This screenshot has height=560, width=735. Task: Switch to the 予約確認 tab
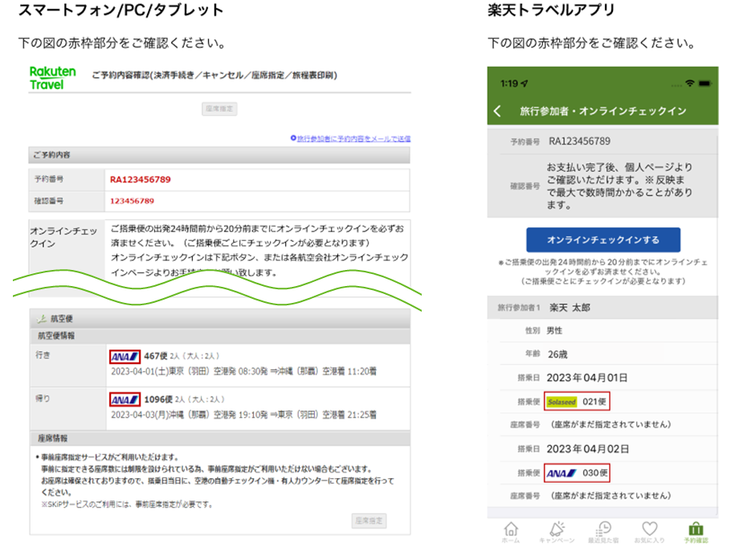pyautogui.click(x=696, y=530)
